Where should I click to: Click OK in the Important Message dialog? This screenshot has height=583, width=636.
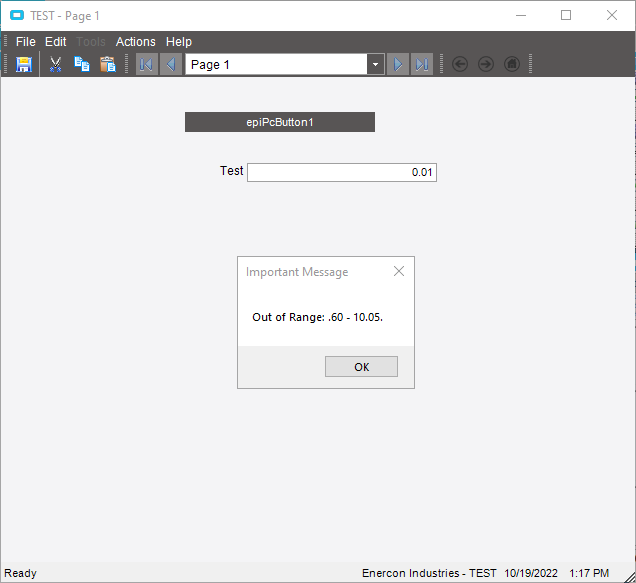[361, 367]
